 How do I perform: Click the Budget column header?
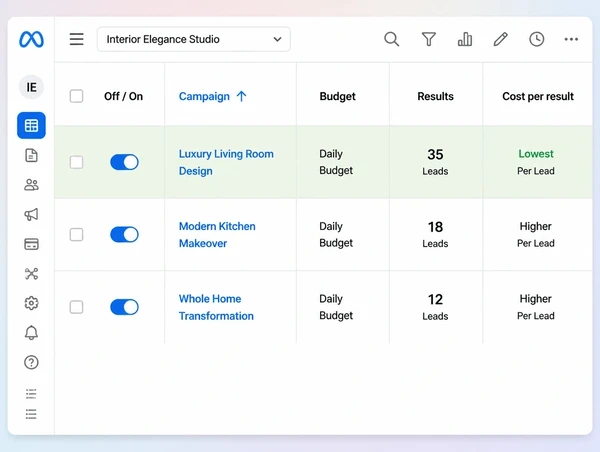coord(338,96)
